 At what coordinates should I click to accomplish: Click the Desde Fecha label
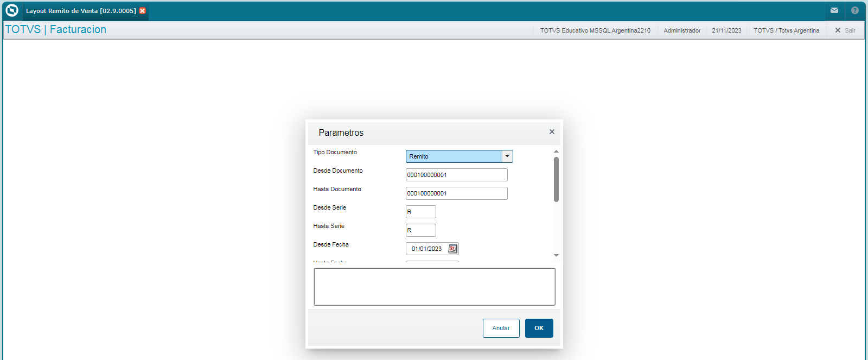[x=331, y=244]
